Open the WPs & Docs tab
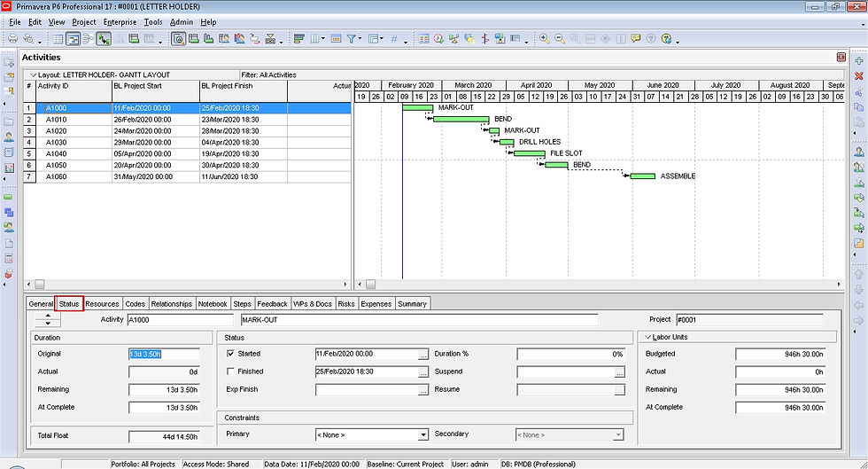Image resolution: width=868 pixels, height=469 pixels. pos(312,304)
